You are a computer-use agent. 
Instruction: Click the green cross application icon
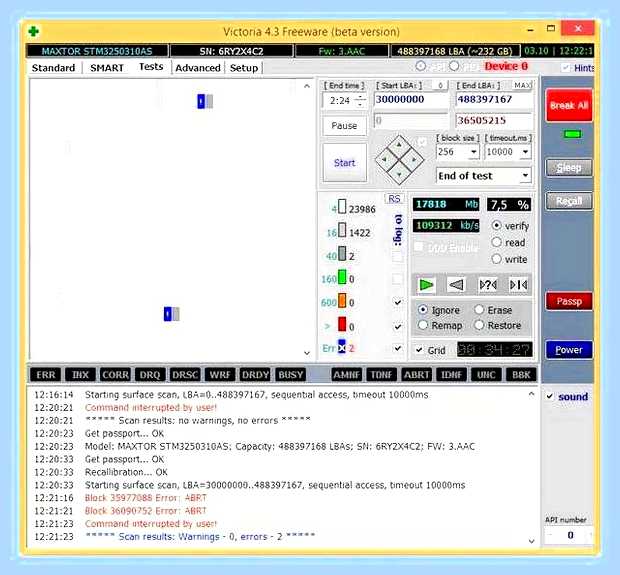point(34,31)
